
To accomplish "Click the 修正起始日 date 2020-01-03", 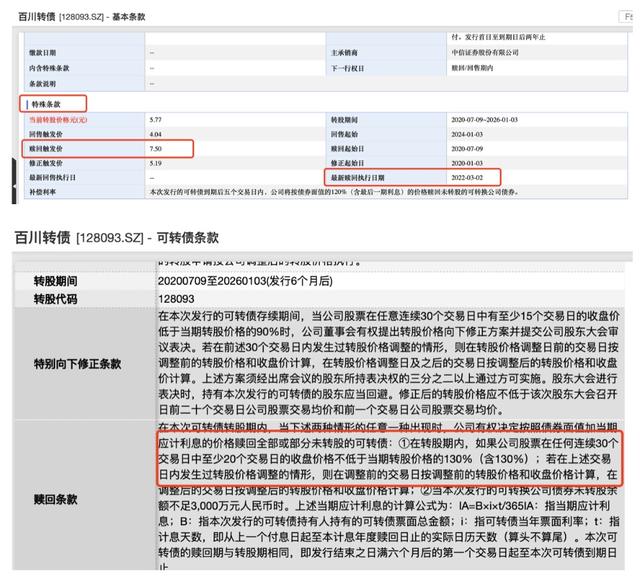I will pos(467,163).
